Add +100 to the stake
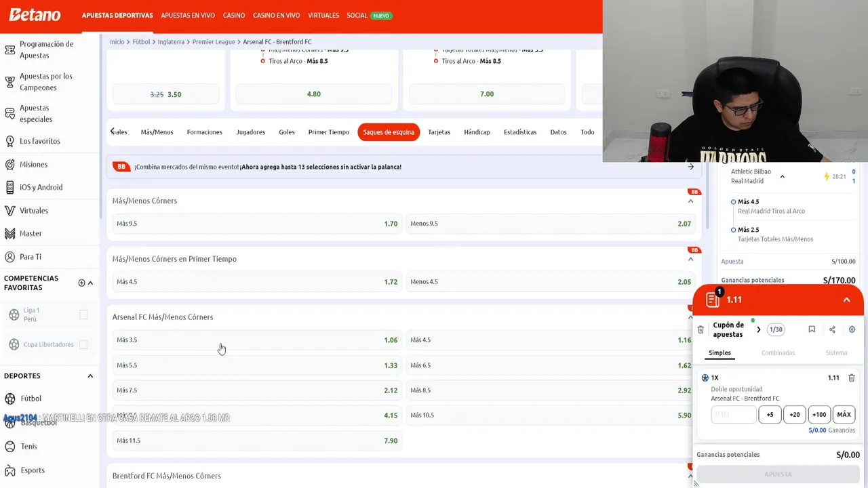The width and height of the screenshot is (868, 488). [x=819, y=414]
